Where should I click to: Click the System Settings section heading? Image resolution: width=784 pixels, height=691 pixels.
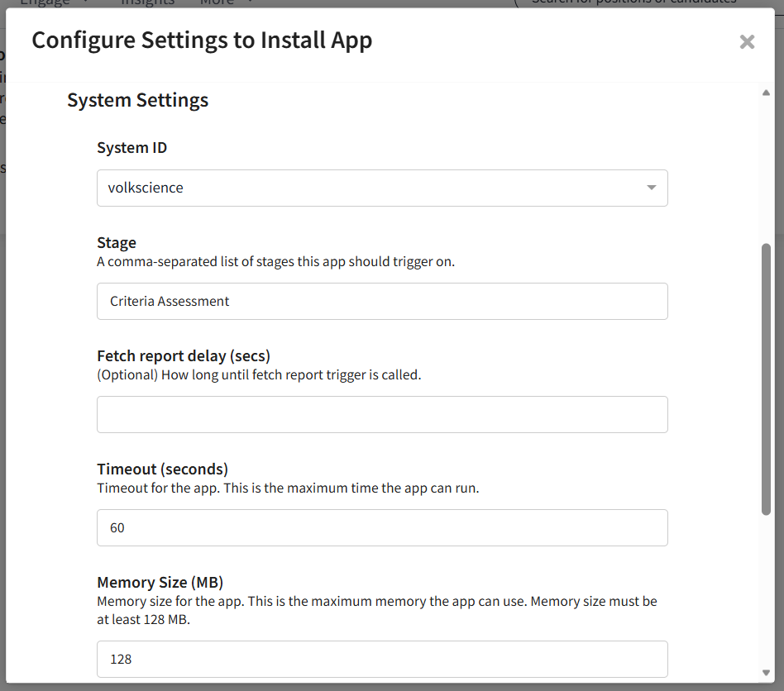(x=137, y=101)
